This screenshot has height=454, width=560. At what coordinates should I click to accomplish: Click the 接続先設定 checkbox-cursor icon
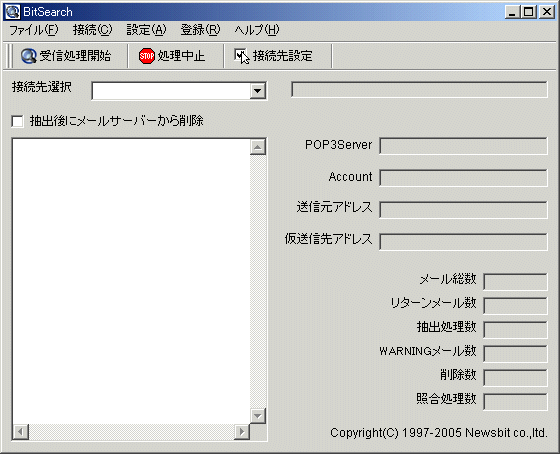coord(242,56)
